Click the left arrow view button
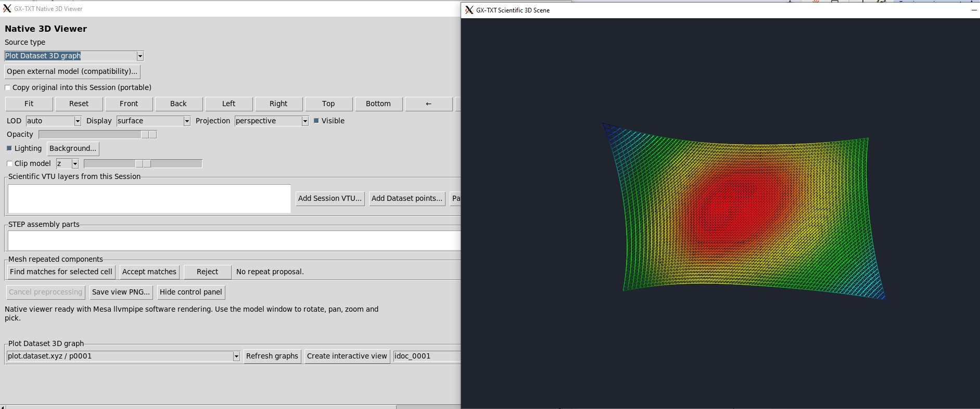 coord(429,104)
